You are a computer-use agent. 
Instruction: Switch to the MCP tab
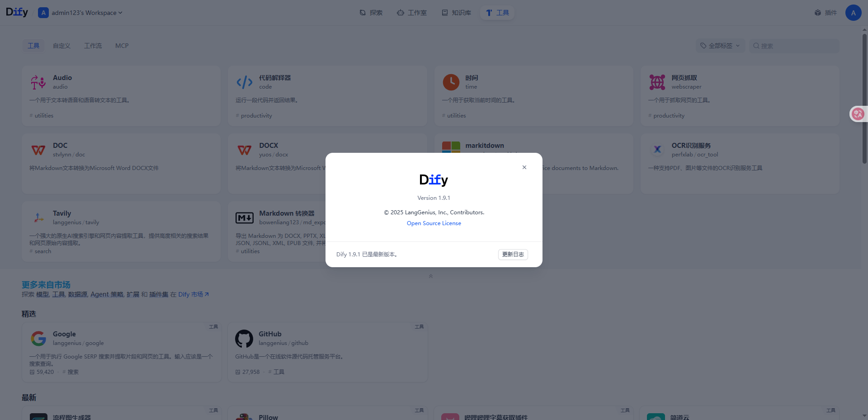click(x=122, y=46)
